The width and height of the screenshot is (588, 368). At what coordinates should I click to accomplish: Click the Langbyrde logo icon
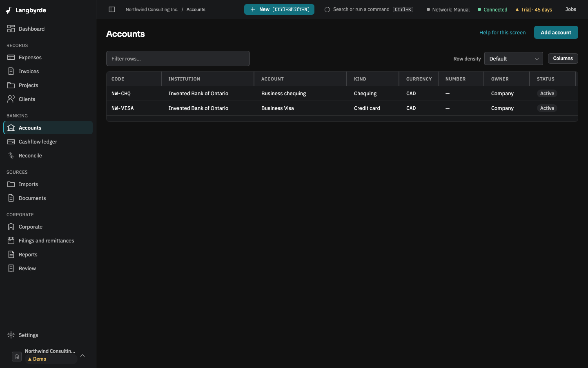coord(9,10)
